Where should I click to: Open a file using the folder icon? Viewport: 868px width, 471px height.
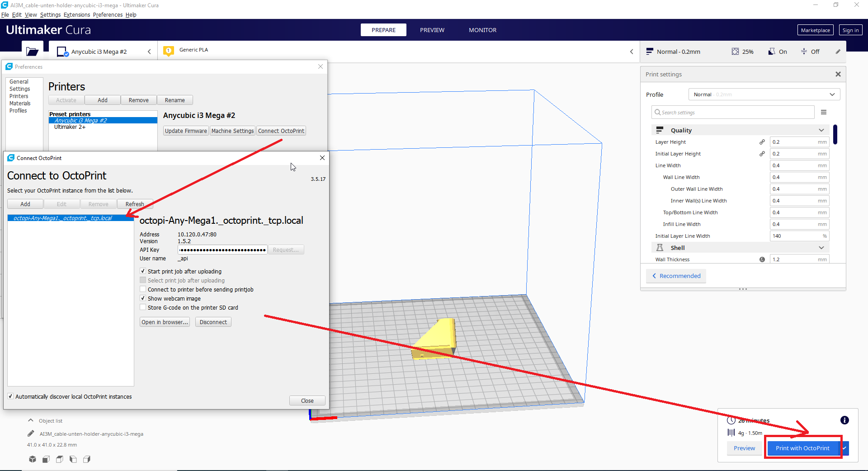(32, 51)
